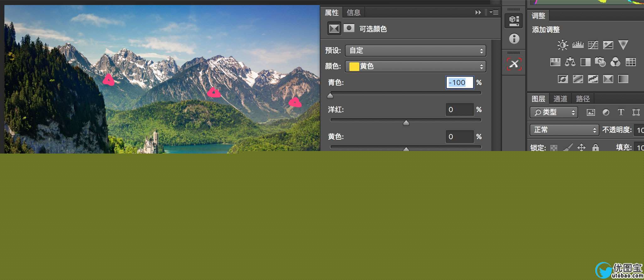Screen dimensions: 644x280
Task: Toggle lock image pixels brush icon
Action: 568,147
